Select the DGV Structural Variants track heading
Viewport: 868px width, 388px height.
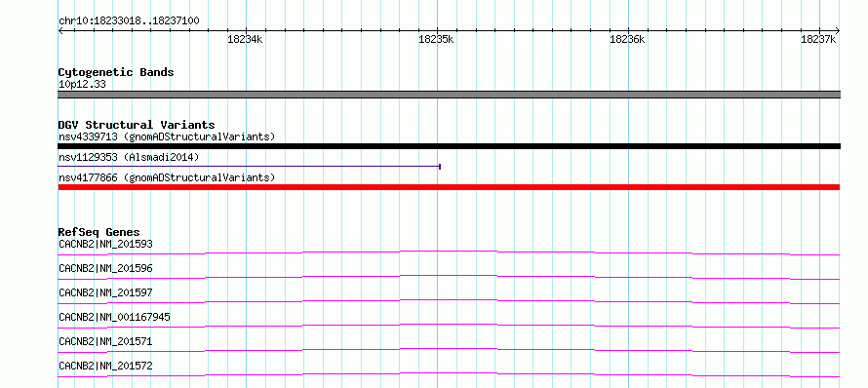[137, 125]
